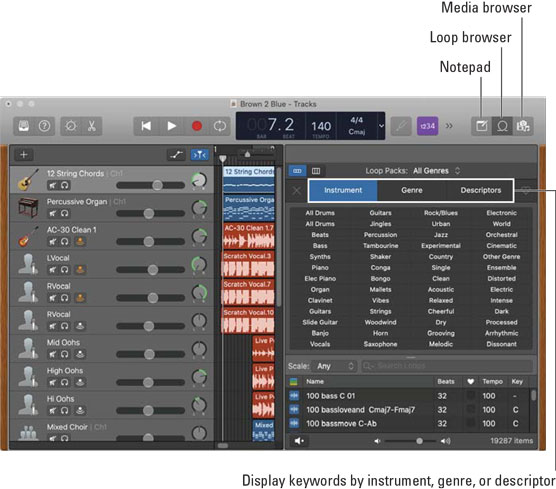Toggle the purple 1234 count-in button
The height and width of the screenshot is (489, 556).
(x=427, y=126)
